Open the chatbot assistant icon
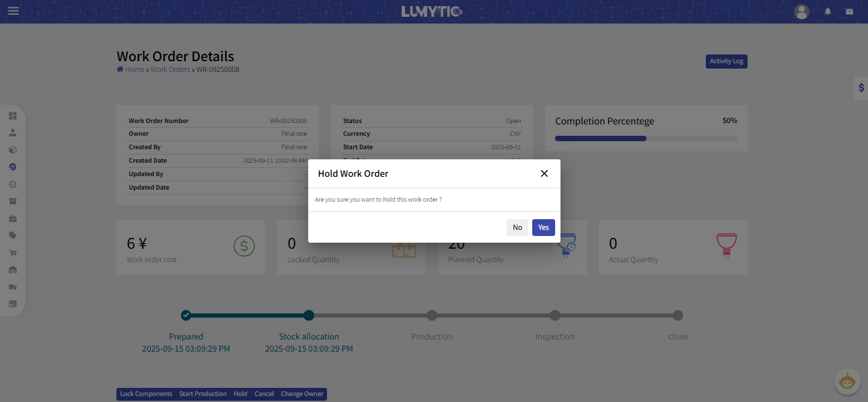Viewport: 868px width, 402px height. [847, 382]
